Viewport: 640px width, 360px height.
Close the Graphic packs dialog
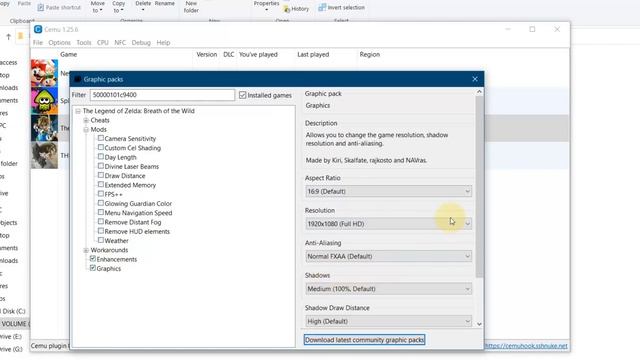click(x=475, y=79)
